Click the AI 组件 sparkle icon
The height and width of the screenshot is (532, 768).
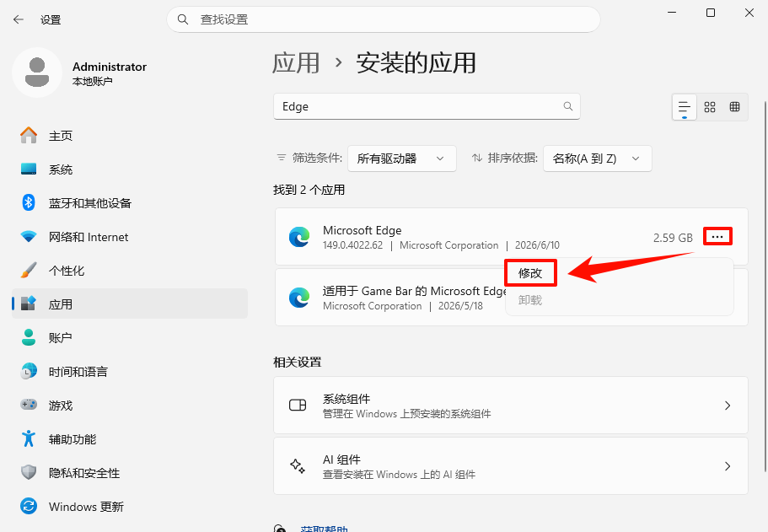pos(298,466)
